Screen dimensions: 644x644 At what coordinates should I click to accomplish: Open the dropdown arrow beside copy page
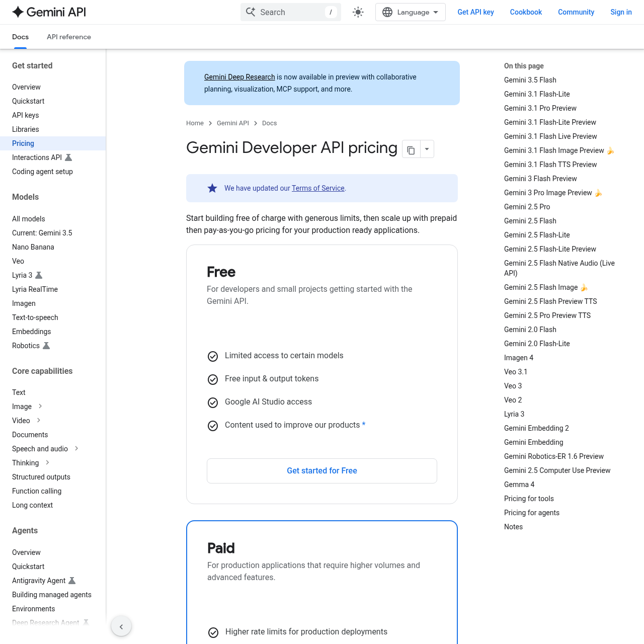click(427, 149)
